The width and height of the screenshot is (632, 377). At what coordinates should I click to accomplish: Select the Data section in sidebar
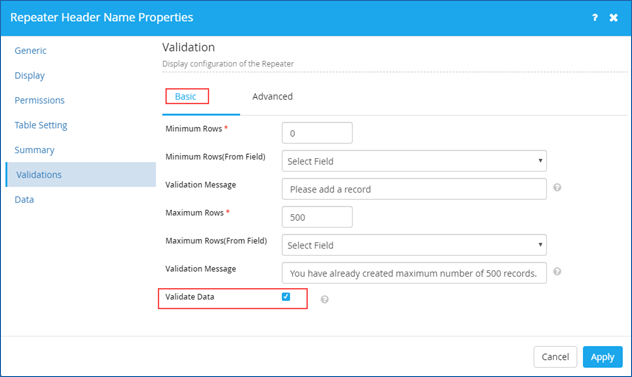coord(24,200)
